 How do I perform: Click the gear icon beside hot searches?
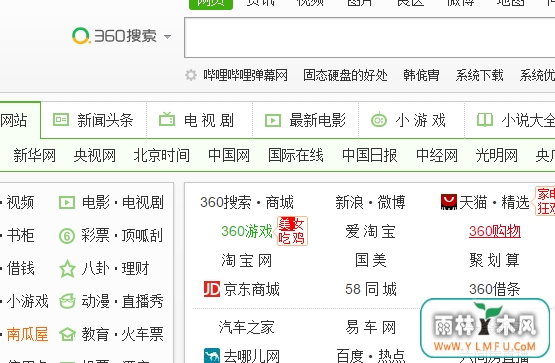click(x=191, y=75)
